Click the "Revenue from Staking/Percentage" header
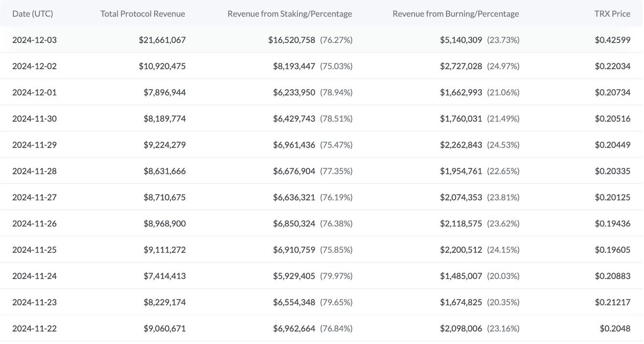644x344 pixels. pyautogui.click(x=290, y=13)
